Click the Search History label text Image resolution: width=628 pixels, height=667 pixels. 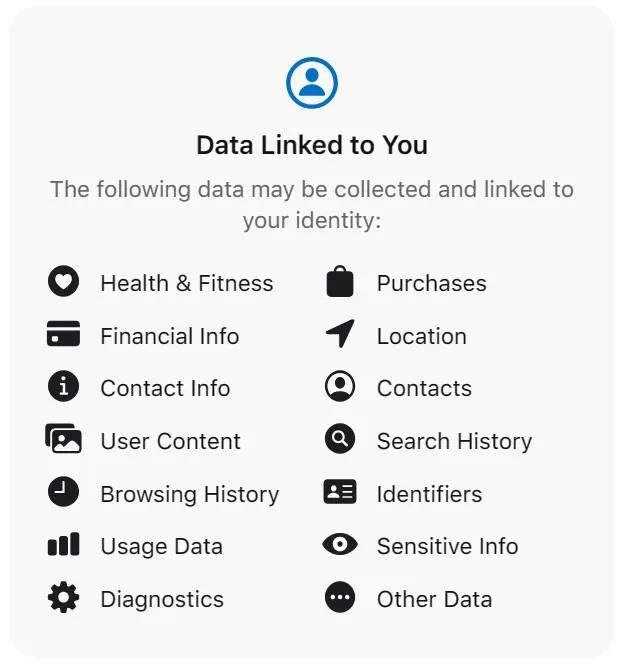pos(454,441)
